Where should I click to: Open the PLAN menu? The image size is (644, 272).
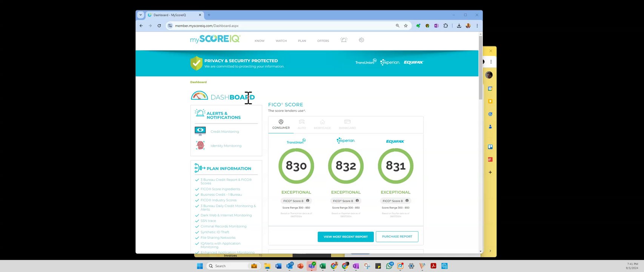pyautogui.click(x=302, y=41)
